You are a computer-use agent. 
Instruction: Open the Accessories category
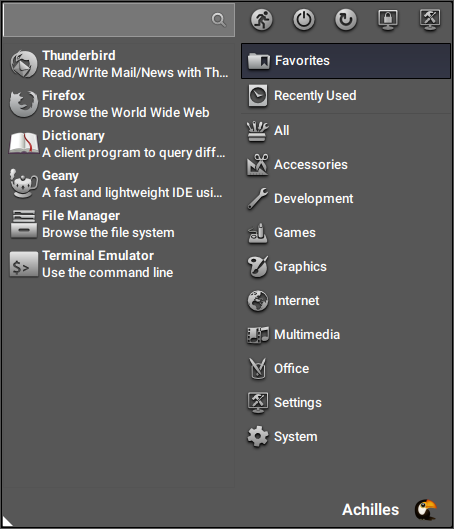click(346, 165)
